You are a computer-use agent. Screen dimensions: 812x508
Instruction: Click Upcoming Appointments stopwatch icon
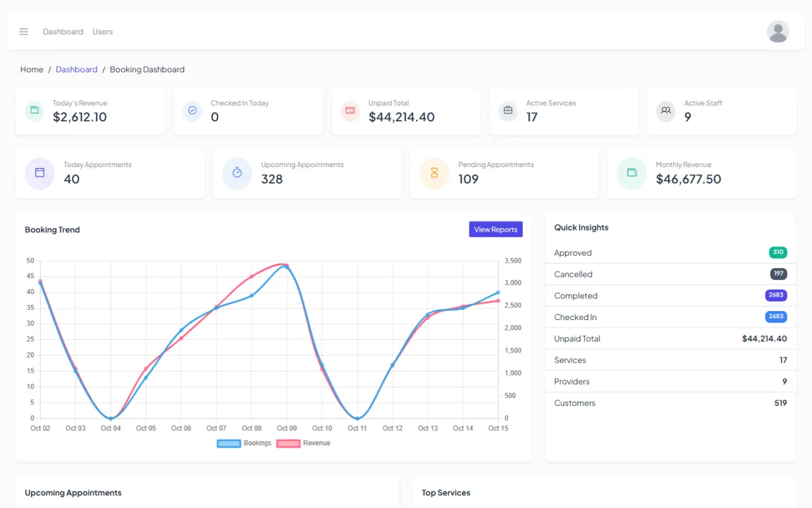point(237,173)
